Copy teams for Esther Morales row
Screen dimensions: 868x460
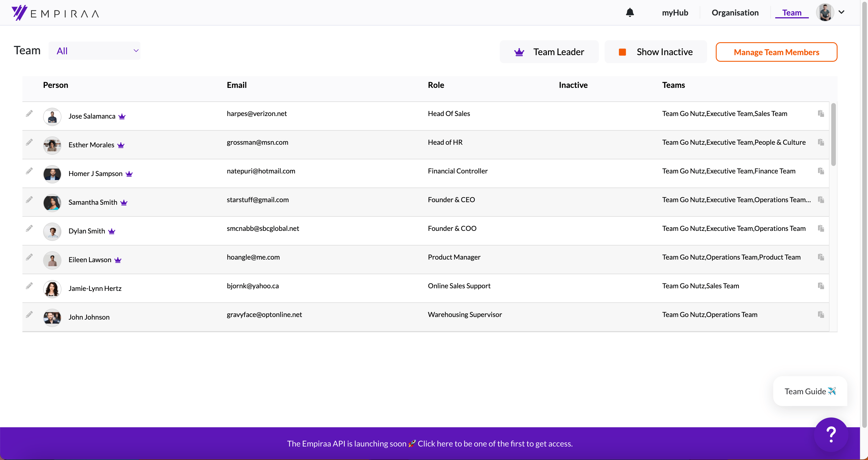[821, 142]
